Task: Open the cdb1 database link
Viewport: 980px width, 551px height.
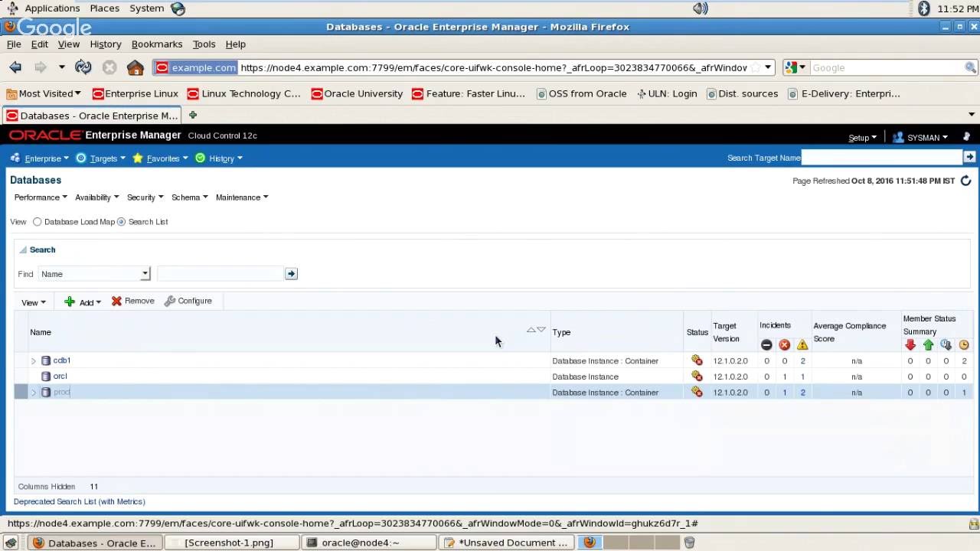Action: point(62,360)
